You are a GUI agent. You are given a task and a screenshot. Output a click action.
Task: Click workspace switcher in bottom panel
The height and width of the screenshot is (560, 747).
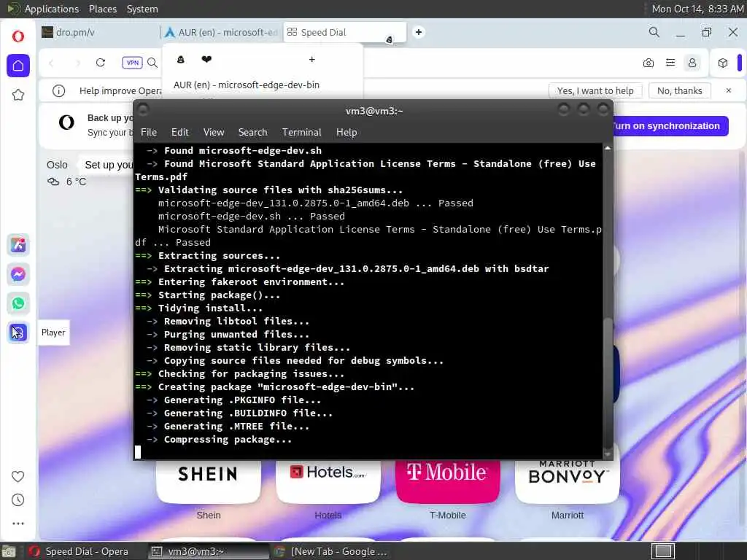click(662, 551)
